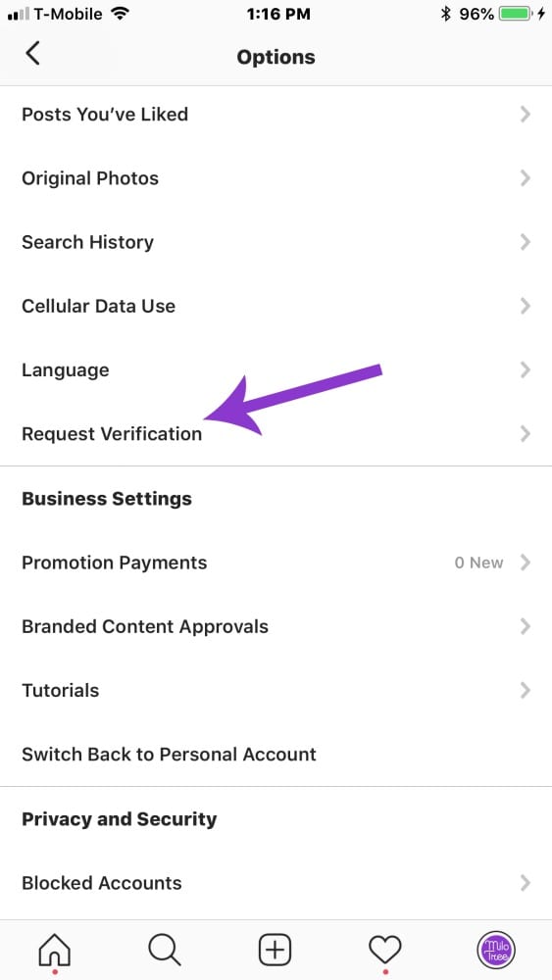Open the MiloTree profile avatar
This screenshot has height=980, width=552.
click(x=496, y=950)
